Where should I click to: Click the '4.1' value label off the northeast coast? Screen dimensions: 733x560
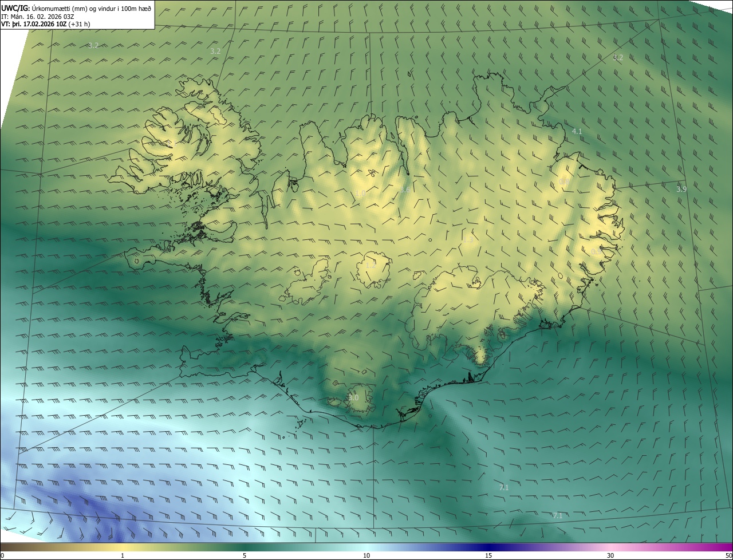(577, 132)
